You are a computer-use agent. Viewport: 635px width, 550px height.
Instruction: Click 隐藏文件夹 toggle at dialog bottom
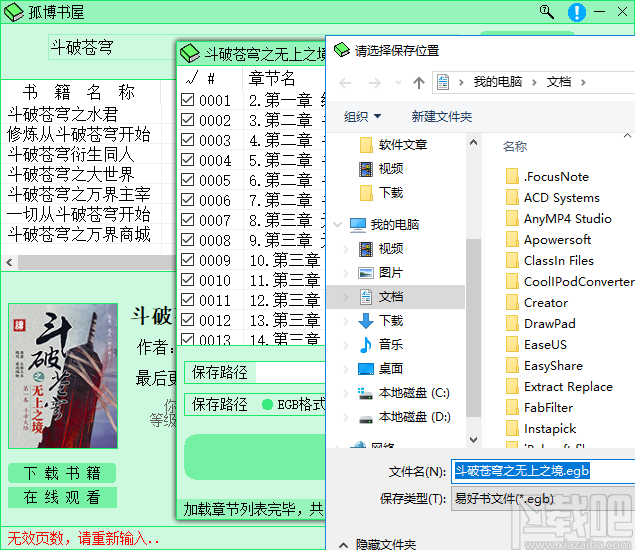(x=378, y=544)
